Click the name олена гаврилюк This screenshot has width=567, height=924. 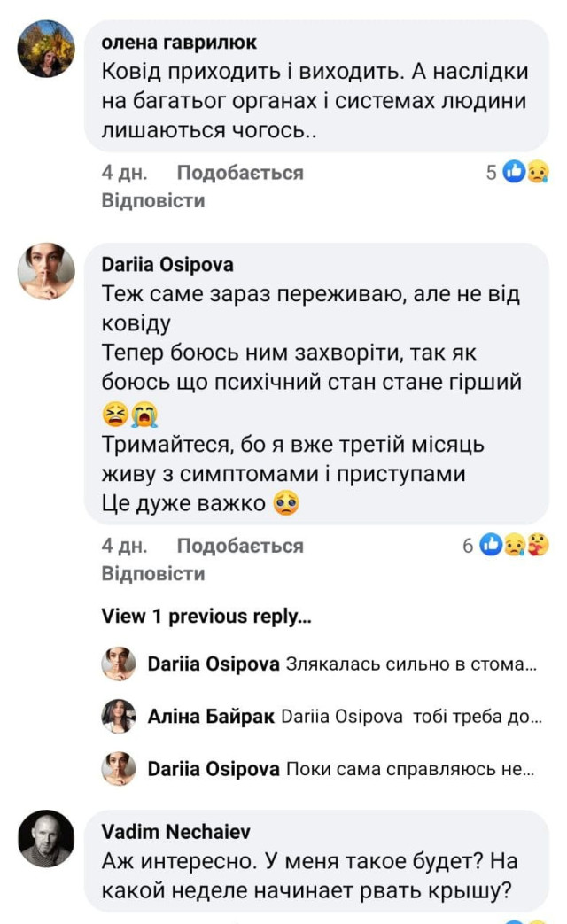point(179,43)
